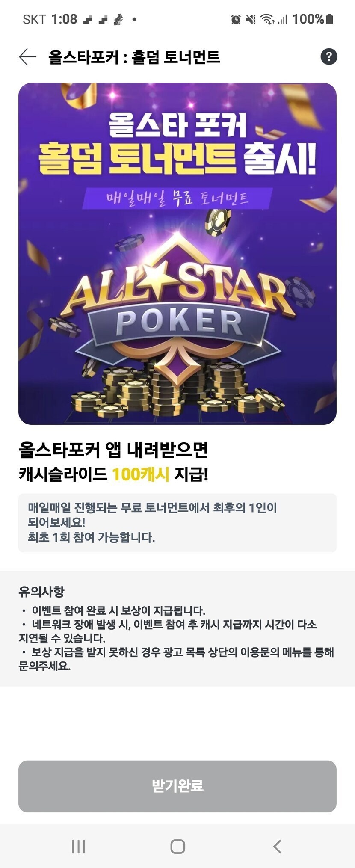Image resolution: width=355 pixels, height=868 pixels.
Task: Tap Android navigation back chevron
Action: (x=277, y=846)
